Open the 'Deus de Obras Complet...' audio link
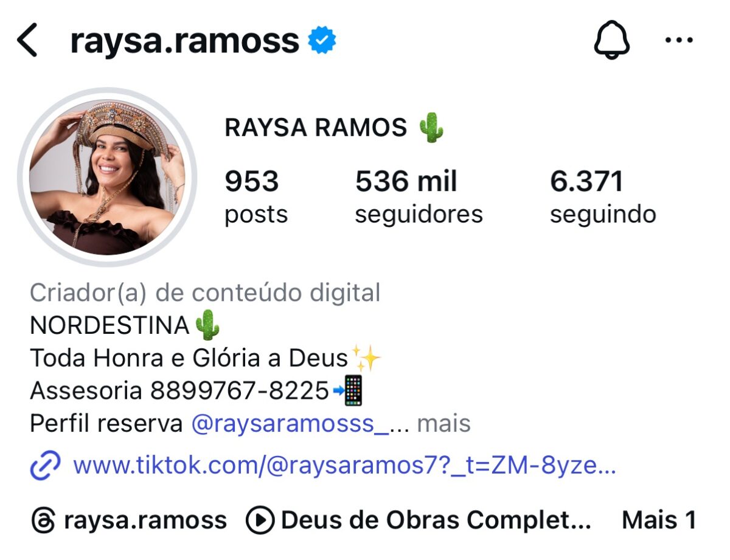Image resolution: width=730 pixels, height=560 pixels. (x=436, y=521)
